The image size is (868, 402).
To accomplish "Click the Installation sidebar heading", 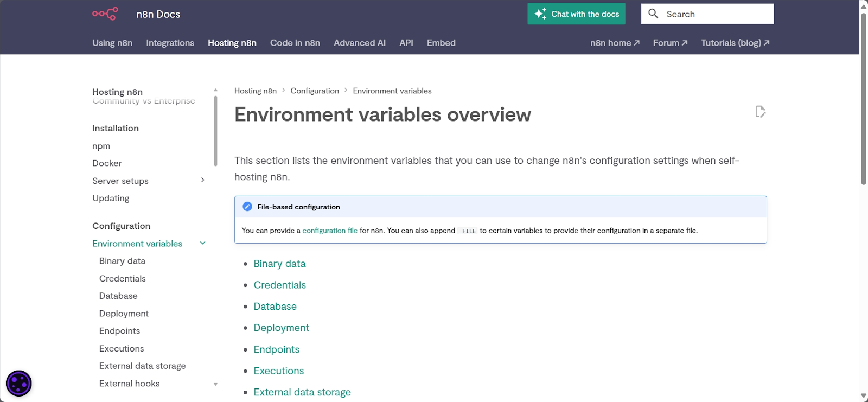I will tap(116, 129).
